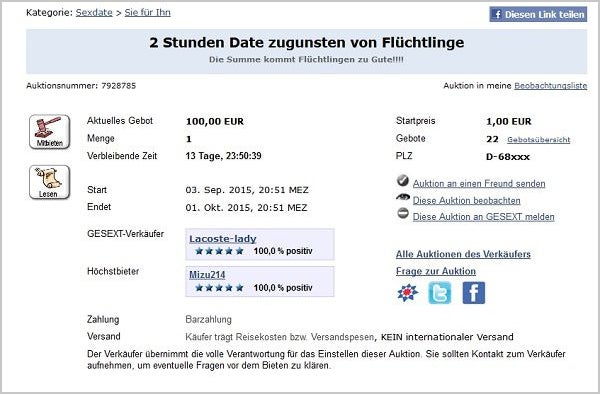Share via Diesen Link teilen button
The width and height of the screenshot is (600, 394).
tap(538, 15)
